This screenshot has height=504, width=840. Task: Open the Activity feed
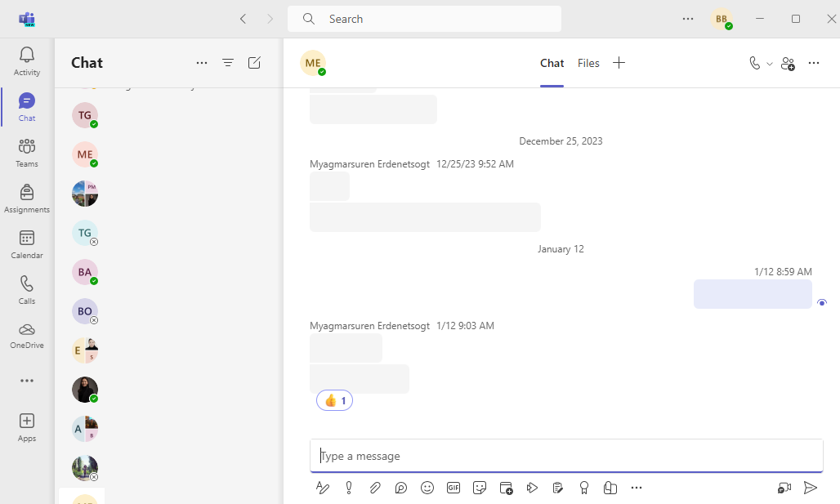click(x=27, y=61)
